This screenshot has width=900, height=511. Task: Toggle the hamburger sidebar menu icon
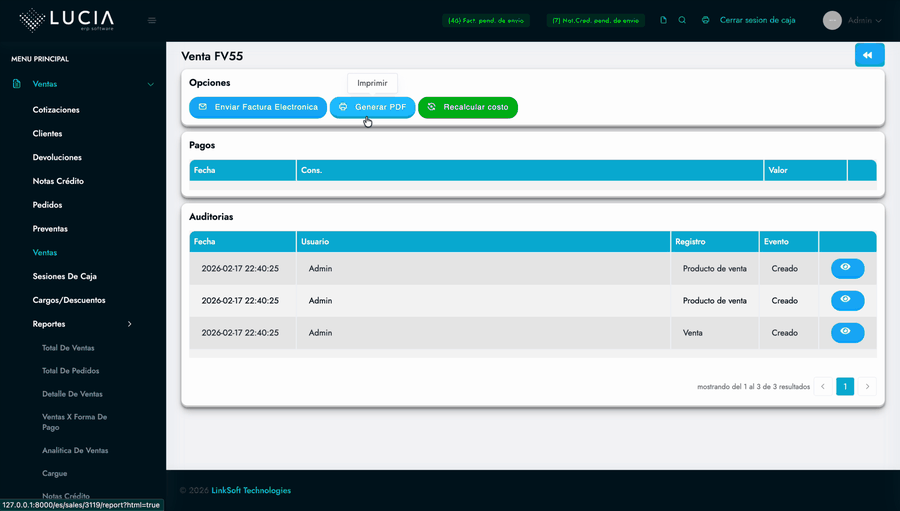click(152, 20)
